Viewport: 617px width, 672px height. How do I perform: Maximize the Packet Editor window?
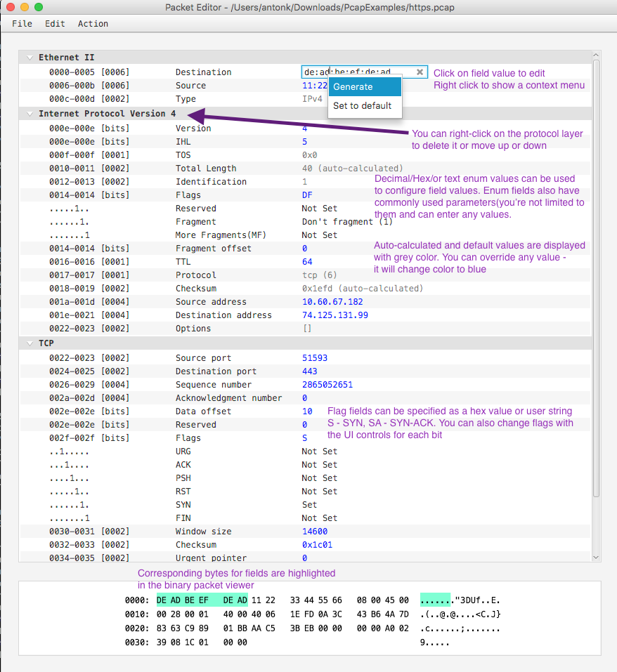[x=39, y=7]
